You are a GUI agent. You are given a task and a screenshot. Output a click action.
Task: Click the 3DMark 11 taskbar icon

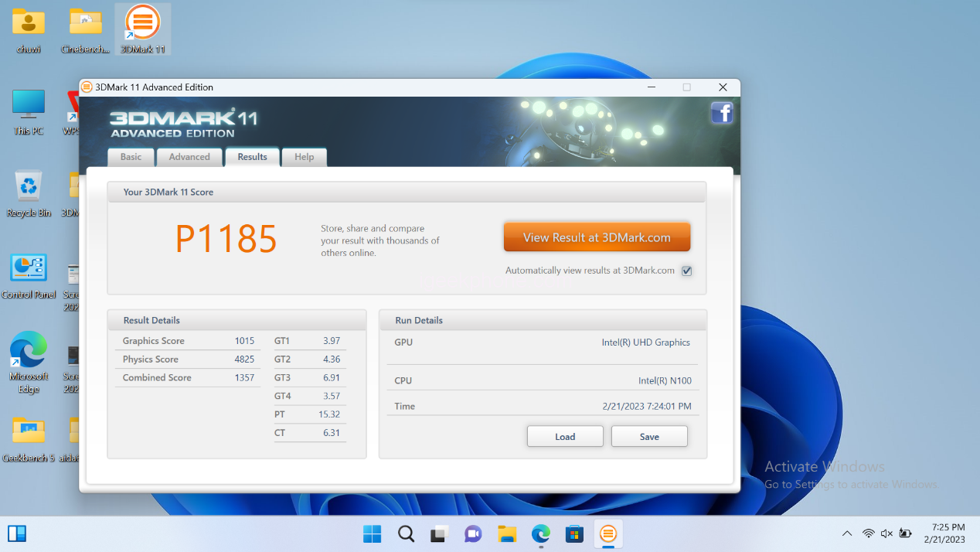click(x=608, y=533)
